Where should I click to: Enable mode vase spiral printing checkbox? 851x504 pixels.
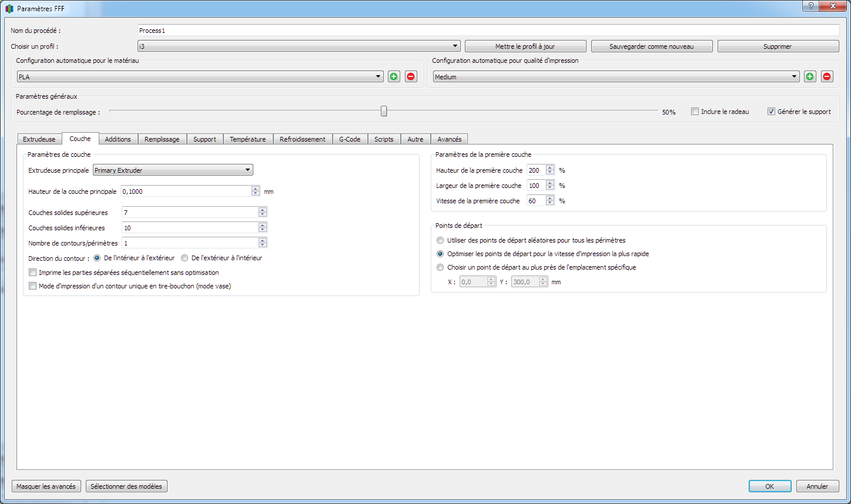[33, 286]
